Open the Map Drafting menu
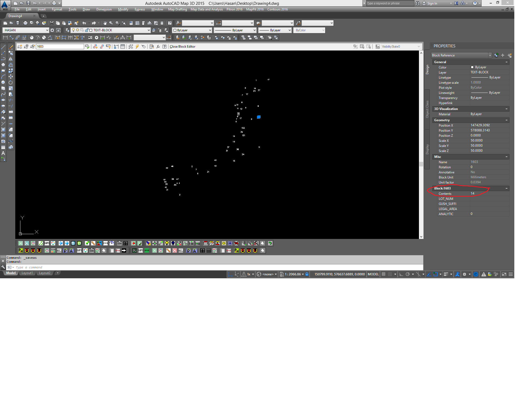Viewport: 532px width, 411px height. pyautogui.click(x=177, y=9)
